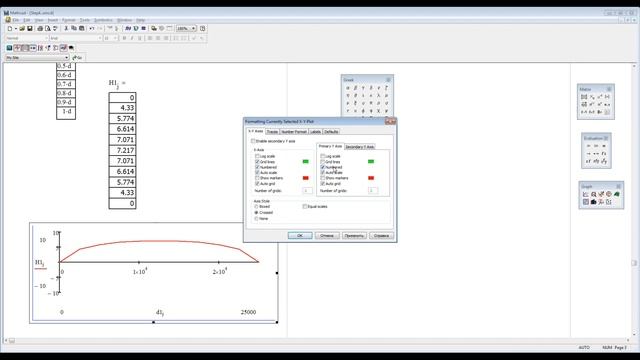The width and height of the screenshot is (640, 360).
Task: Toggle the Greek symbol toolbar button
Action: (63, 48)
